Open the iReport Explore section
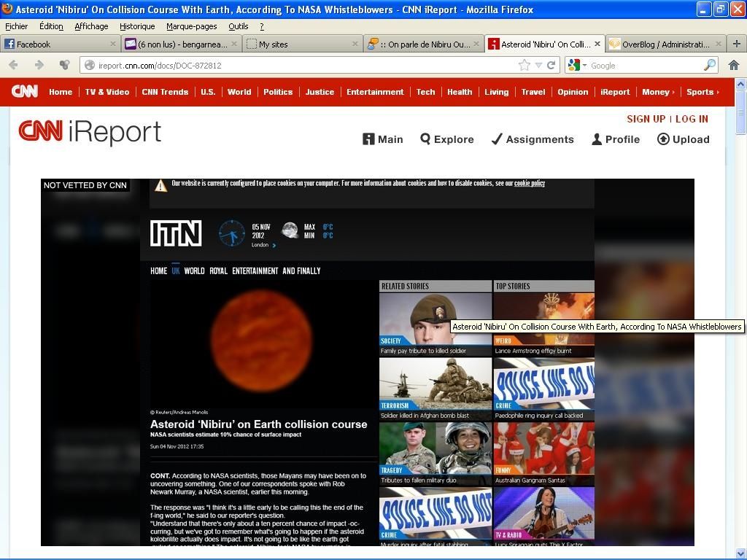Screen dimensions: 747x560 447,139
